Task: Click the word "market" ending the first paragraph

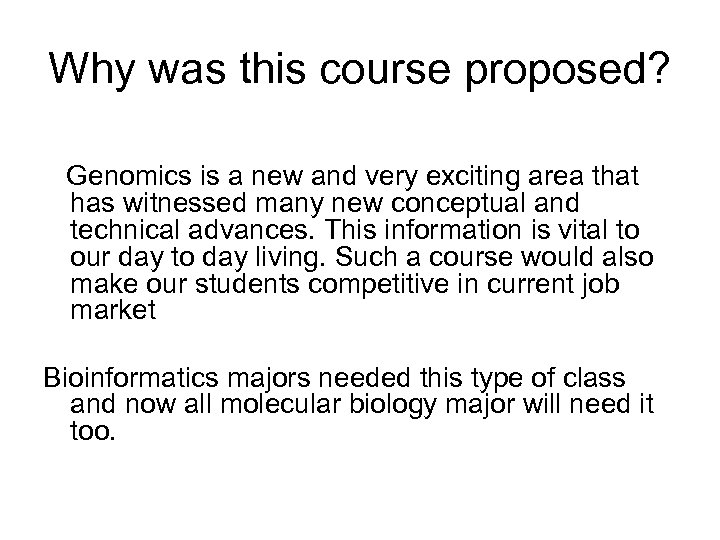Action: click(114, 310)
